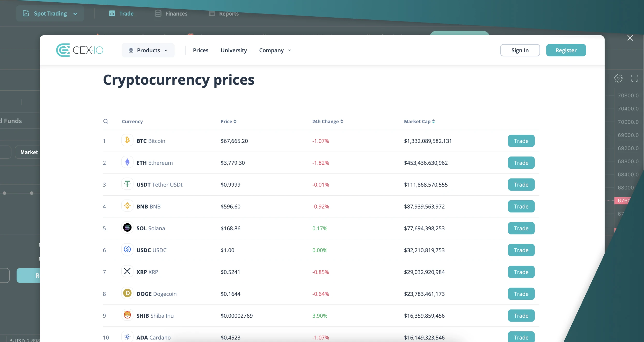Click Solana 24h change 0.17%
The height and width of the screenshot is (342, 644).
[x=320, y=228]
